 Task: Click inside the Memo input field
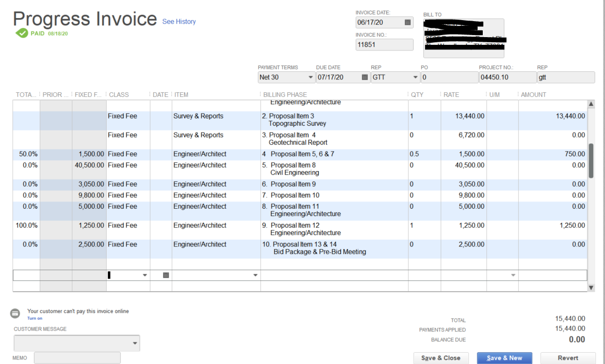77,357
